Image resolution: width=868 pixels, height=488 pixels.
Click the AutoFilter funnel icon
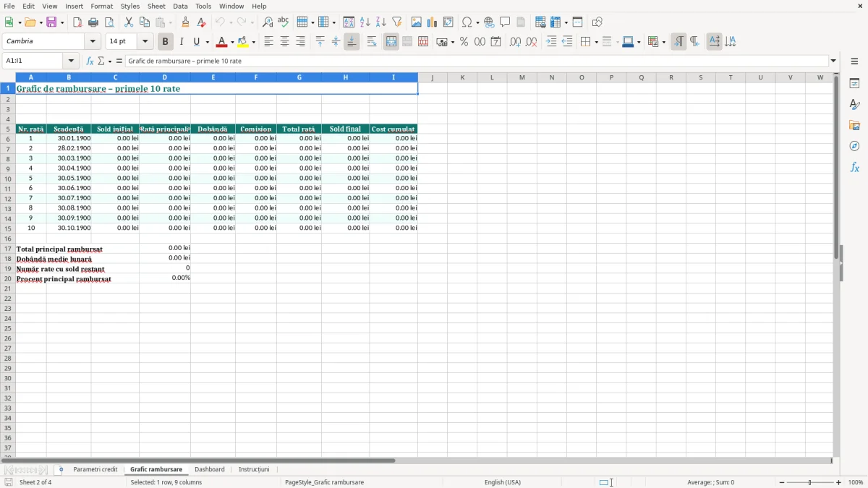(397, 22)
